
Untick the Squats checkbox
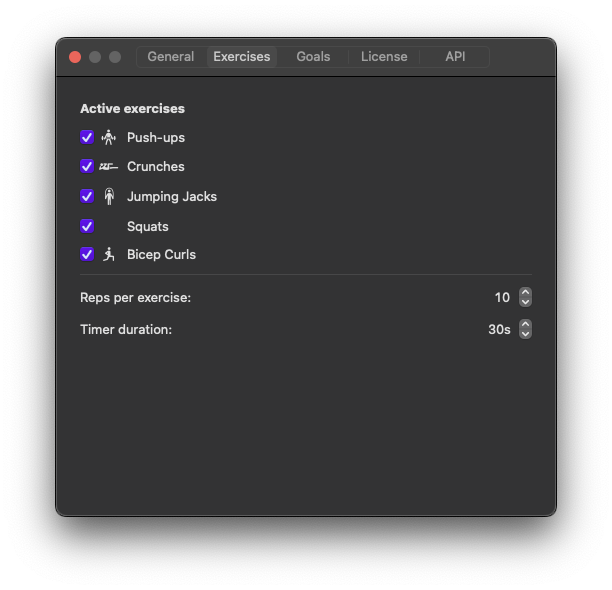pos(87,226)
